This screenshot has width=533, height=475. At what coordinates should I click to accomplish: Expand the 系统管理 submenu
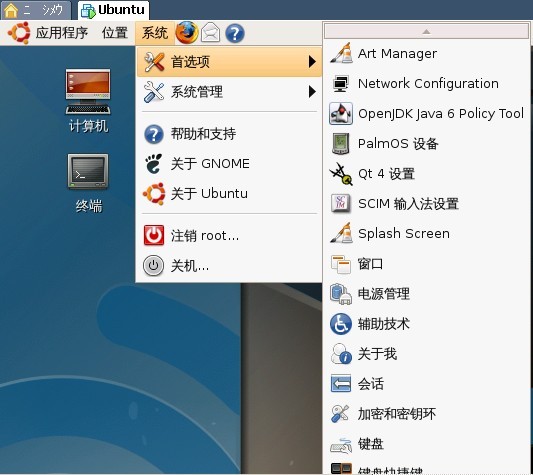pyautogui.click(x=229, y=92)
